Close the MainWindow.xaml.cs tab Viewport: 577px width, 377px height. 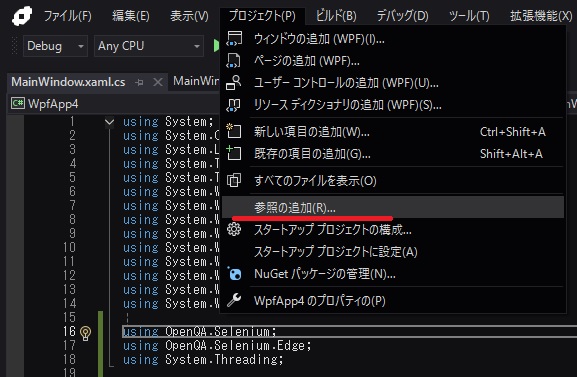tap(158, 82)
